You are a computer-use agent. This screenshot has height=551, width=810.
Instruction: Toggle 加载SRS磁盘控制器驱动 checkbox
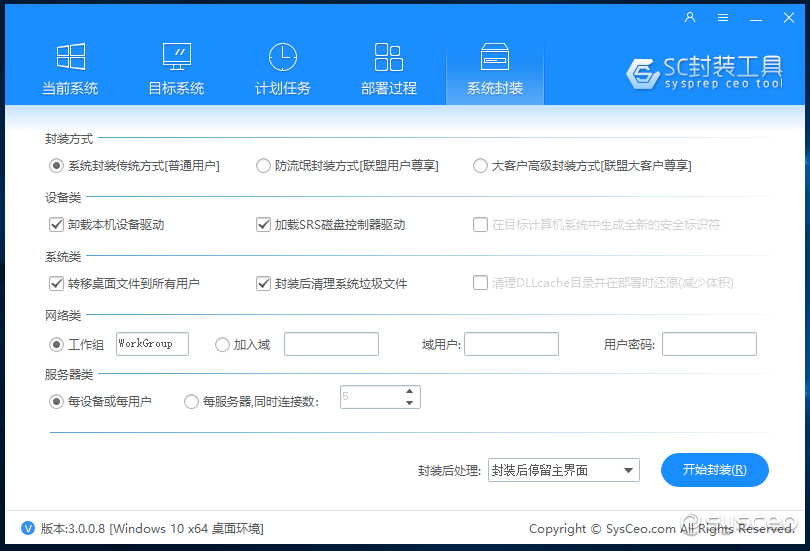(x=264, y=225)
